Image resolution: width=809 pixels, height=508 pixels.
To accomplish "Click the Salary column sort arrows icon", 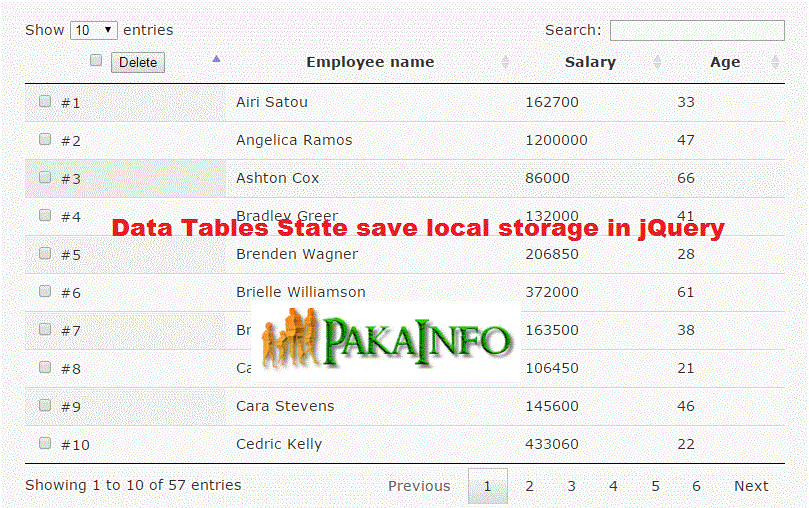I will [x=657, y=62].
